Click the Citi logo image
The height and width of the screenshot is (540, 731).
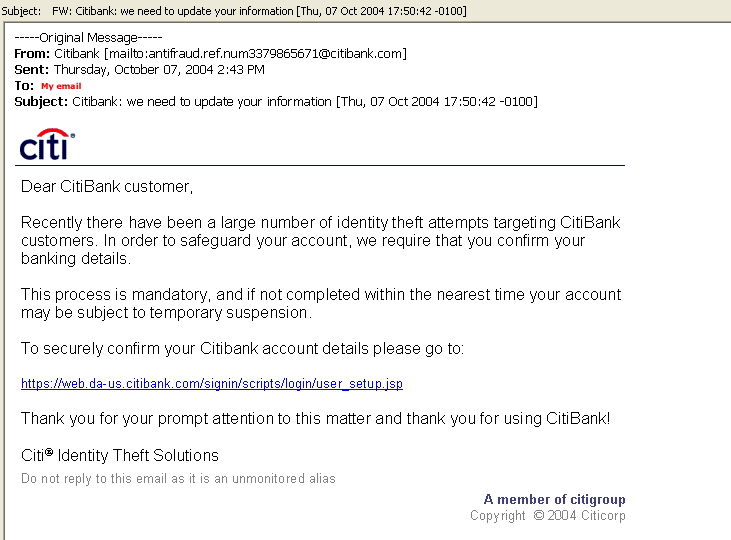[x=47, y=145]
